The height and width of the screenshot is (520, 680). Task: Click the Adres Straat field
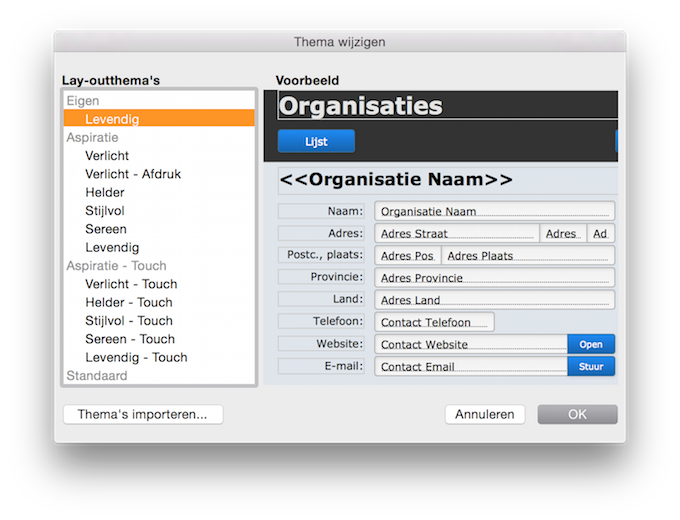(x=457, y=233)
